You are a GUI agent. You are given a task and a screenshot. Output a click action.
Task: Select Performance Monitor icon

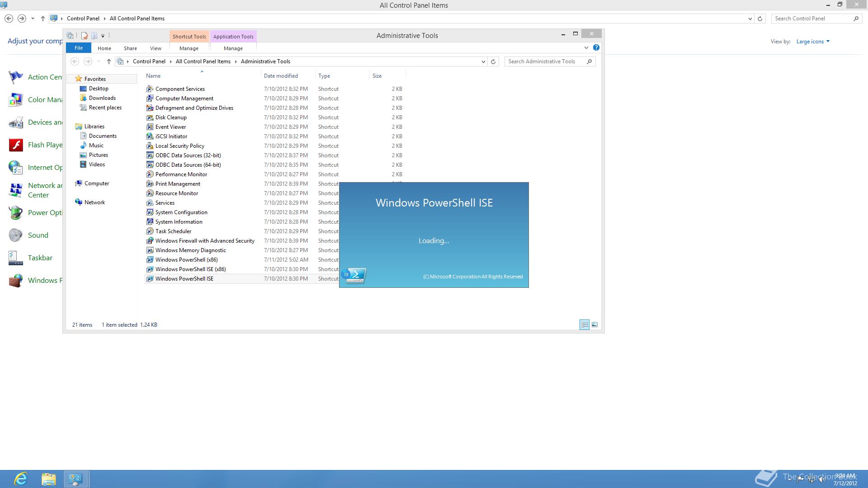click(x=150, y=174)
